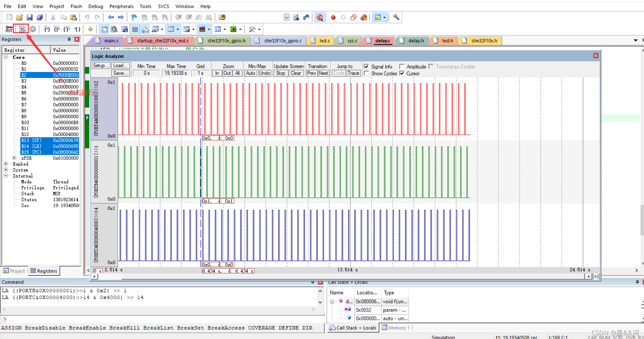Click Zoom In button
The image size is (644, 339).
pos(217,73)
